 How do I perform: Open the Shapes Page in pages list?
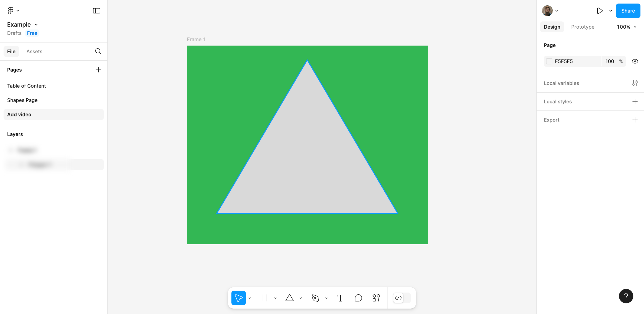[x=22, y=100]
